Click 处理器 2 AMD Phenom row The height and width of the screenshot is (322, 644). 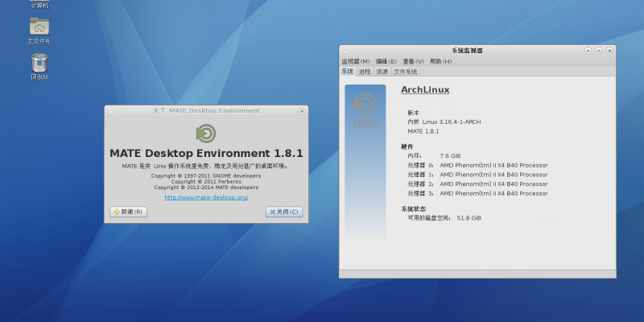click(x=477, y=184)
